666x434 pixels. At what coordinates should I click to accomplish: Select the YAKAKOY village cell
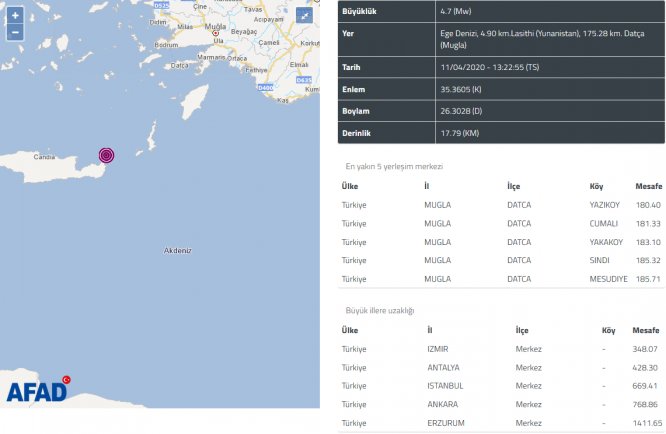(606, 242)
